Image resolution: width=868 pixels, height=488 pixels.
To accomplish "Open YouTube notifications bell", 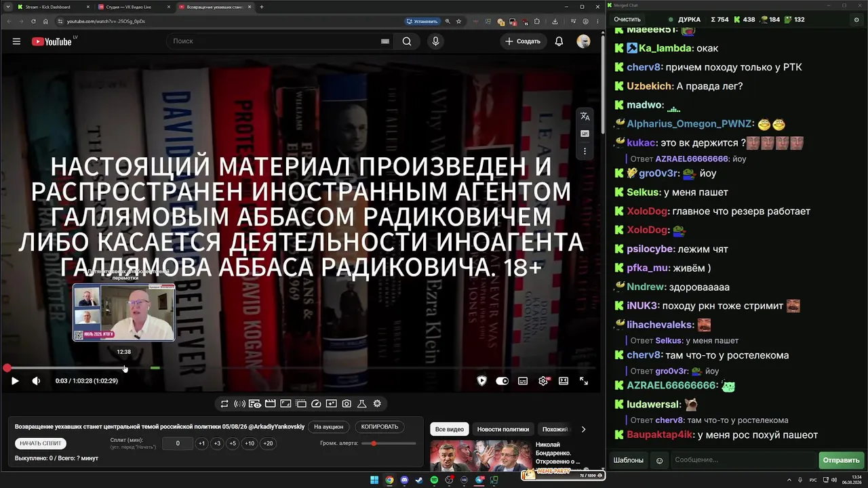I will click(x=559, y=41).
